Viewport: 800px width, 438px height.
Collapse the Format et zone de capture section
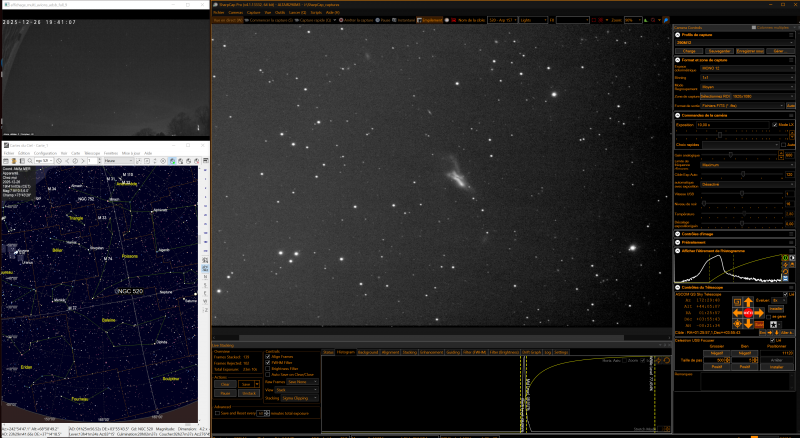coord(678,60)
